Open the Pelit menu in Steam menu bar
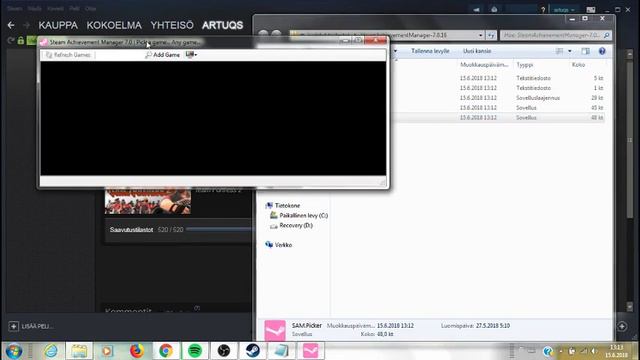640x360 pixels. click(x=74, y=8)
